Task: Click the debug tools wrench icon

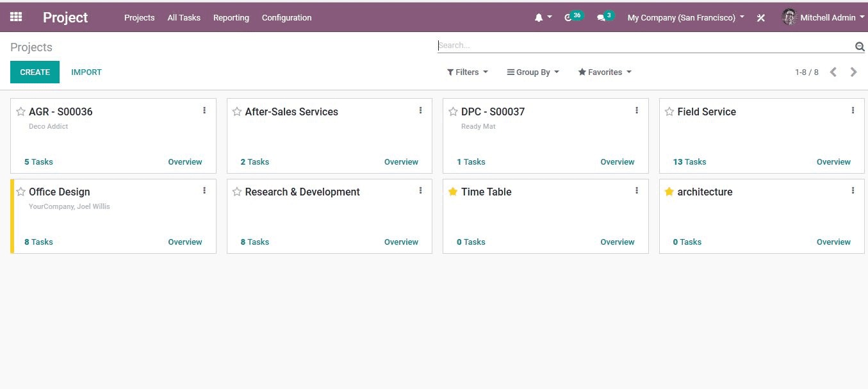Action: click(761, 18)
